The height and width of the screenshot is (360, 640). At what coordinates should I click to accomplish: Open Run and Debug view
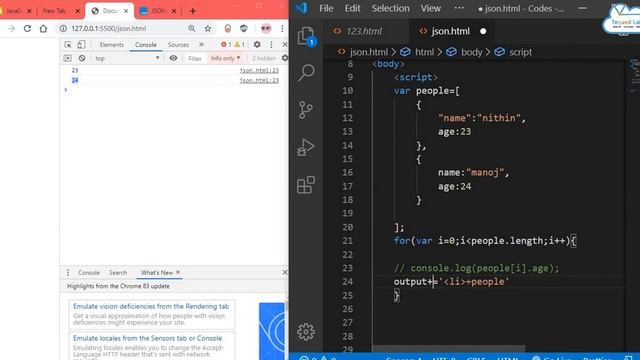point(306,147)
